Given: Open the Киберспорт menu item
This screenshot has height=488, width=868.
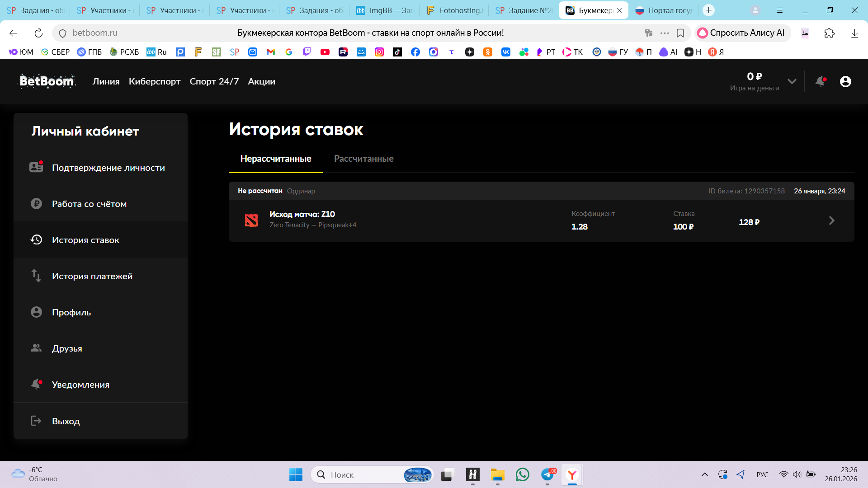Looking at the screenshot, I should (154, 81).
